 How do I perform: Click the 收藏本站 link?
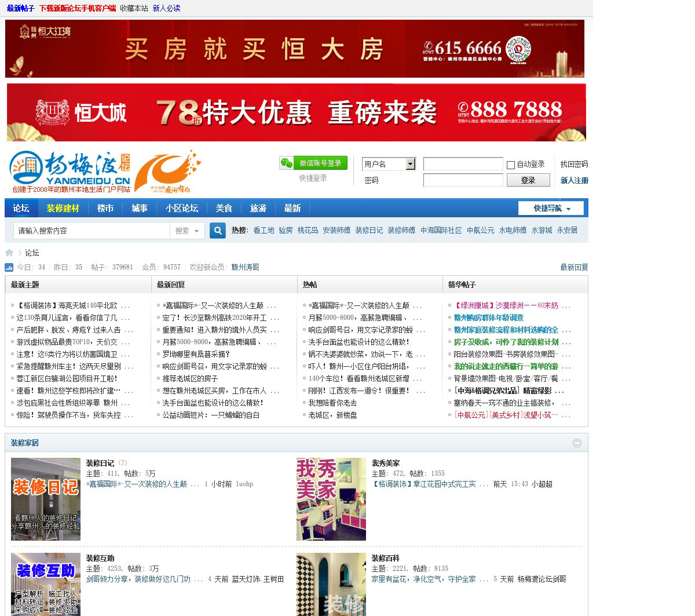coord(134,8)
